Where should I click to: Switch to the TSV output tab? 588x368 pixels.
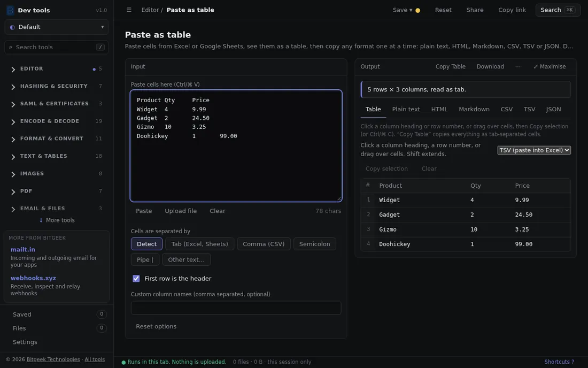tap(529, 110)
